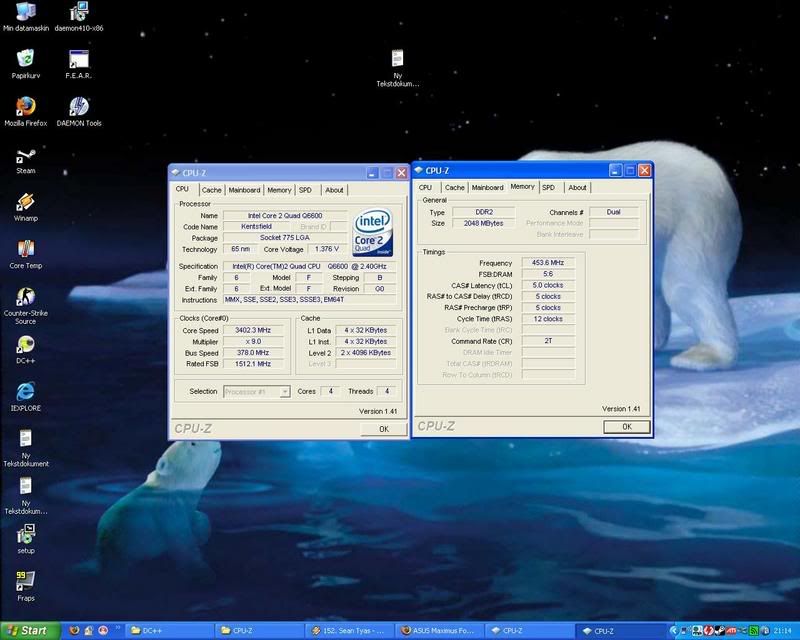Switch to ASUS Maximus Firefox taskbar button
This screenshot has width=800, height=640.
pyautogui.click(x=441, y=631)
